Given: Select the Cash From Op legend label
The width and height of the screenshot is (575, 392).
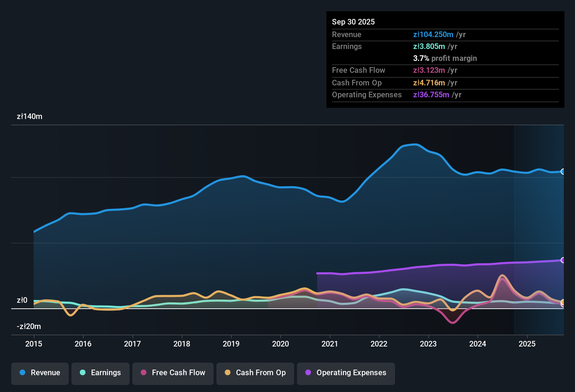Looking at the screenshot, I should tap(261, 372).
